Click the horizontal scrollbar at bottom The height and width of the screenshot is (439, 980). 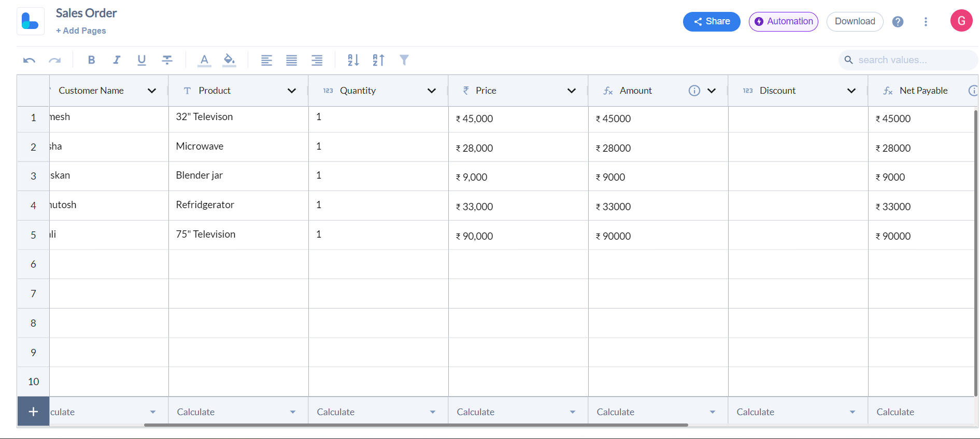point(416,425)
